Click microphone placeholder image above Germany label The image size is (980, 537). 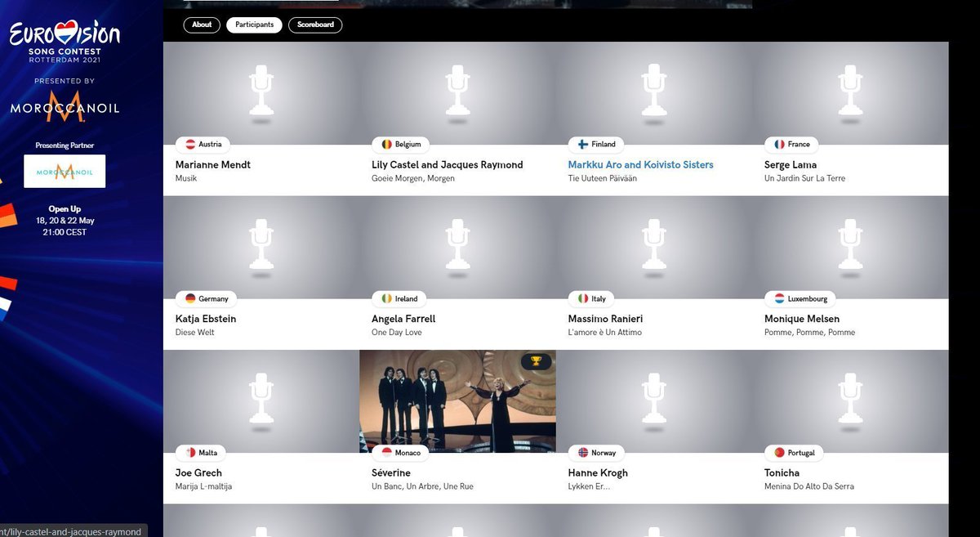[261, 248]
